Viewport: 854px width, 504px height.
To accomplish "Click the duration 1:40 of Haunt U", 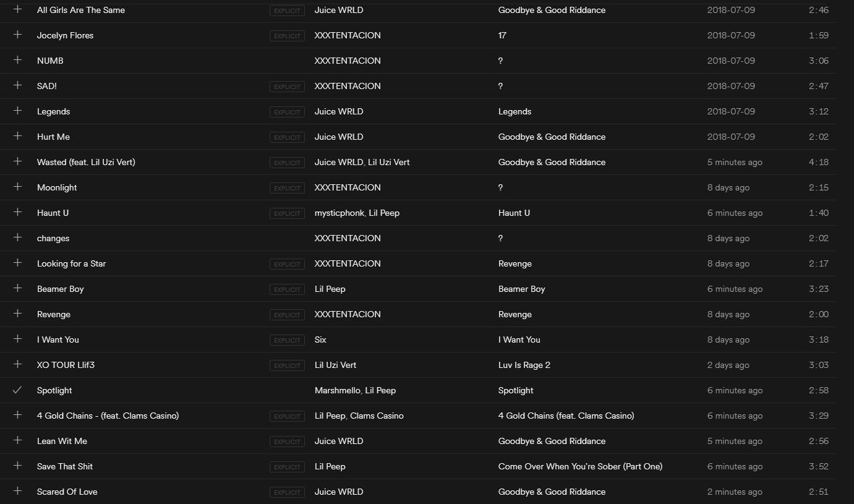I will 819,213.
